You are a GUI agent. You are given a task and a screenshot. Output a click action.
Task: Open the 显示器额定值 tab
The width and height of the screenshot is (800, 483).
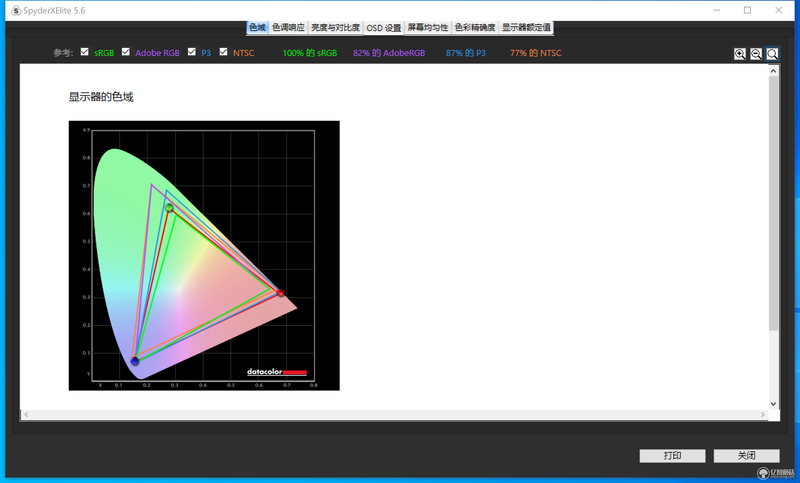point(526,28)
